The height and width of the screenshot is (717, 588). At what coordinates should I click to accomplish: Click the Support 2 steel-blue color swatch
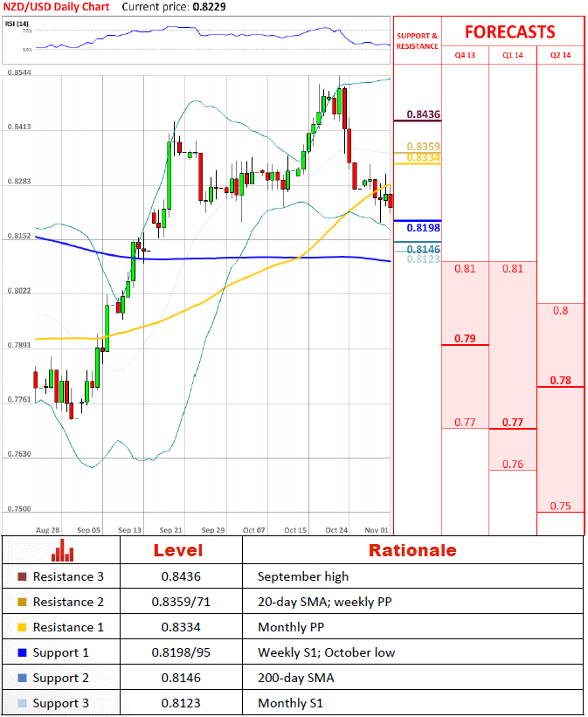(x=22, y=678)
